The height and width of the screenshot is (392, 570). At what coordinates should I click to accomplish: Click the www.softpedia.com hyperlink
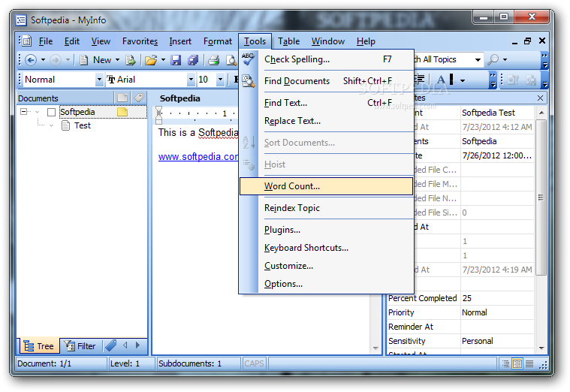click(x=198, y=157)
